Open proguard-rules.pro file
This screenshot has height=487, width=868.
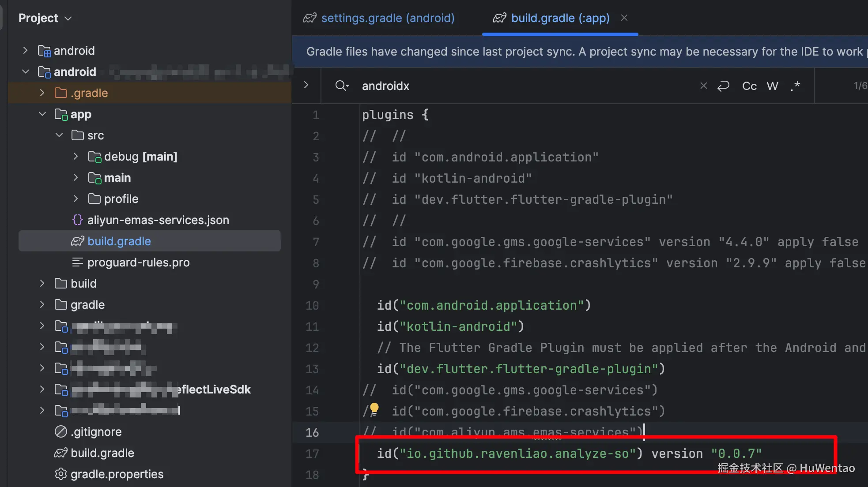click(x=138, y=262)
